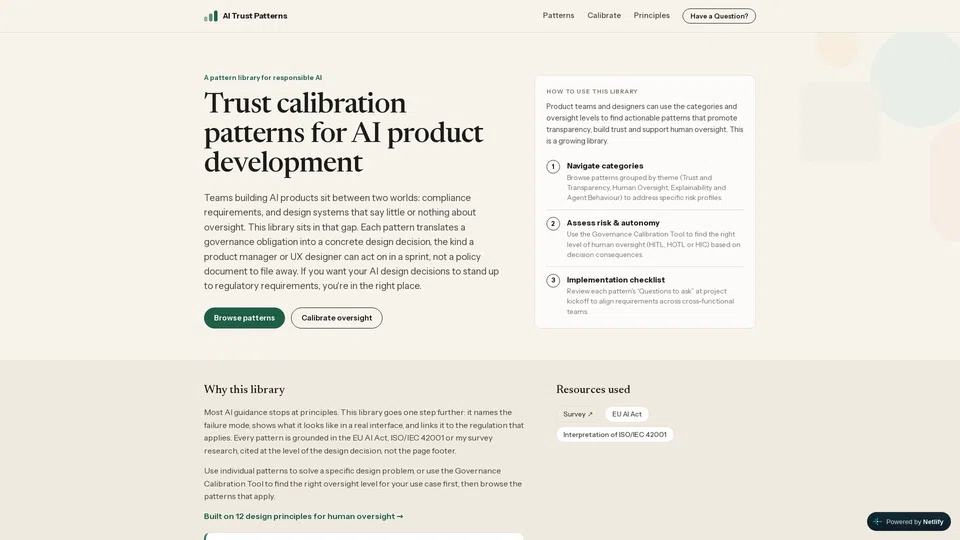Click the Implementation checklist heading
The width and height of the screenshot is (960, 540).
coord(615,280)
